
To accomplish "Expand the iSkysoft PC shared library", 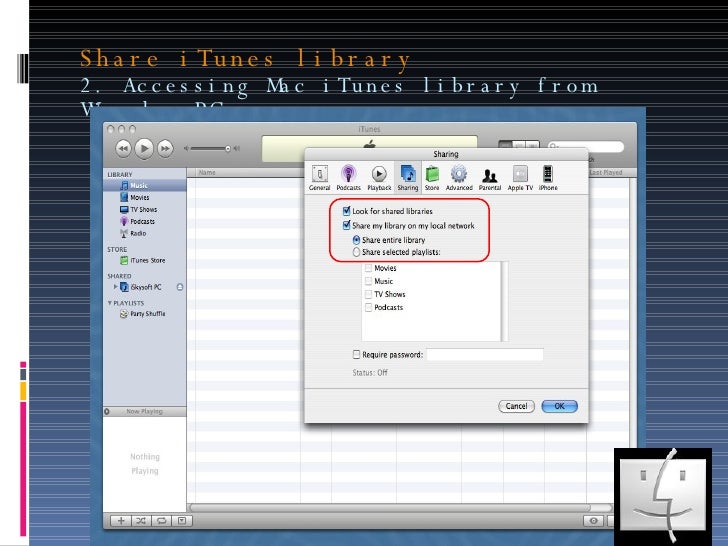I will pos(115,287).
